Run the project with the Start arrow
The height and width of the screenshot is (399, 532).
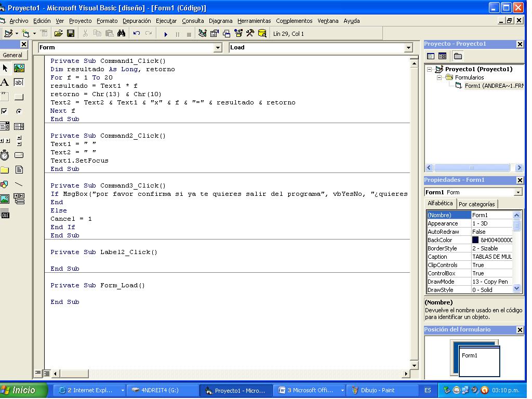click(x=165, y=33)
